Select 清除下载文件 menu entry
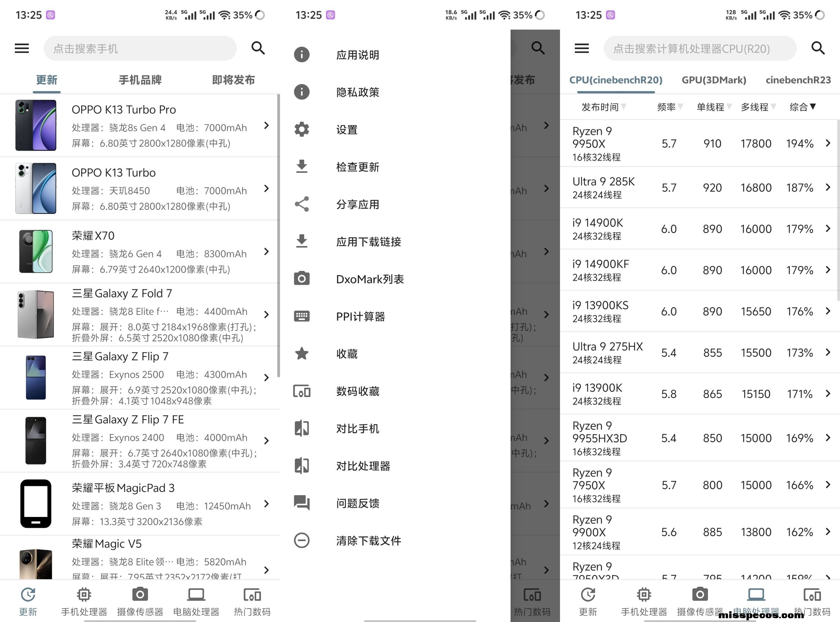 point(369,541)
